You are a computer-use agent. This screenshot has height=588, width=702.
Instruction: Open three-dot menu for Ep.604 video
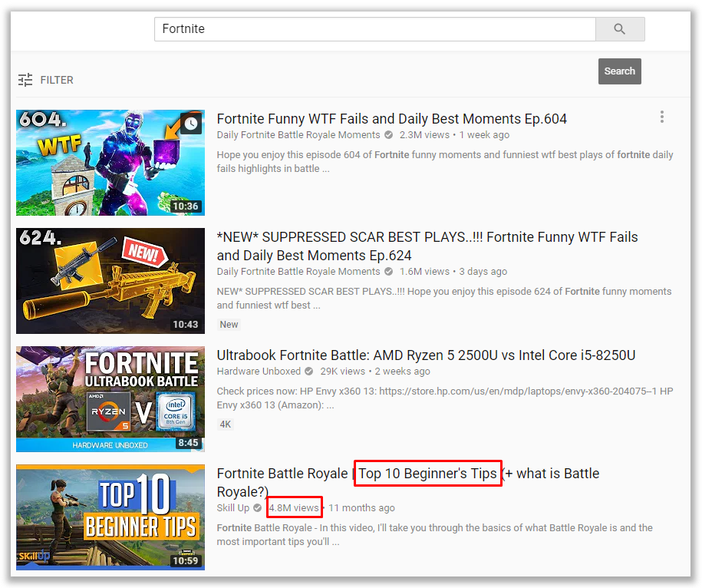[661, 117]
